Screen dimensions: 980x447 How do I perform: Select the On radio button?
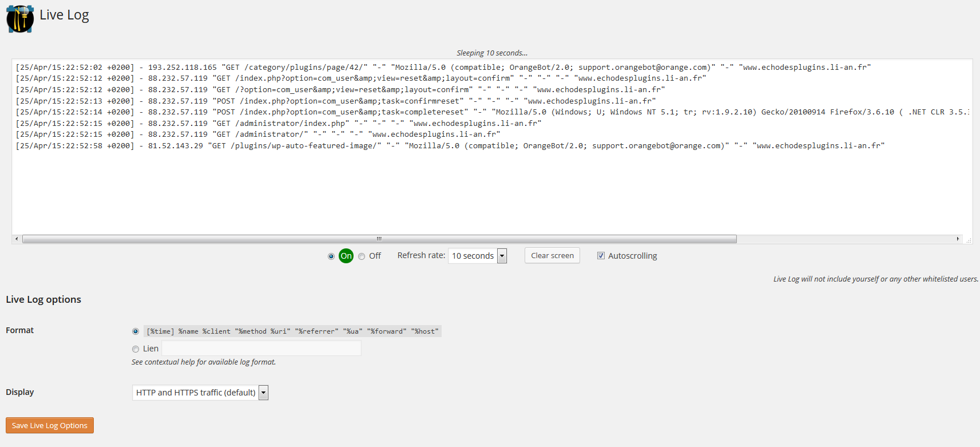[x=331, y=256]
